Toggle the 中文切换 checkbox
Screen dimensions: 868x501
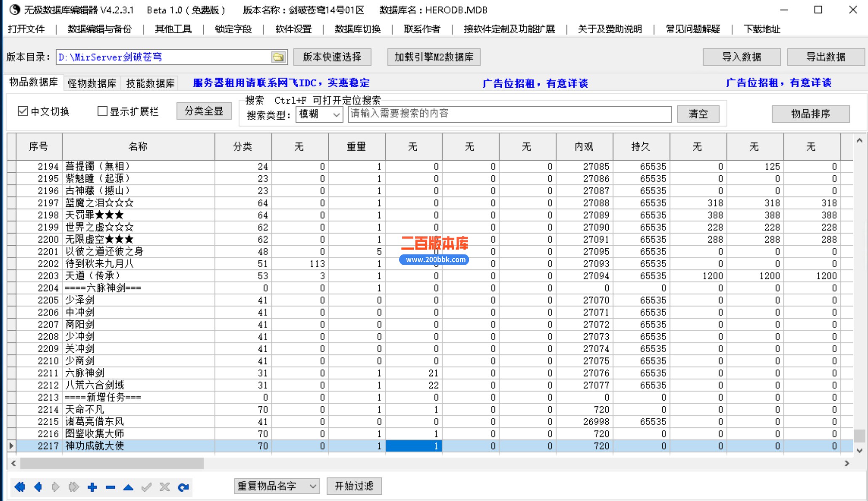coord(23,111)
